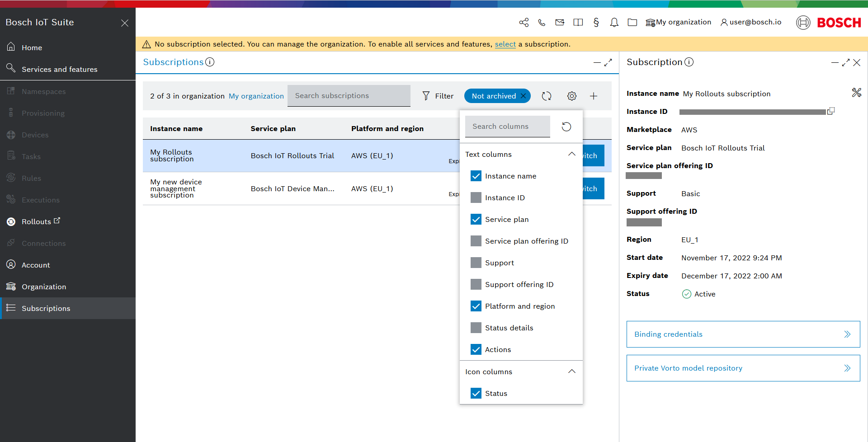Screen dimensions: 868x442
Task: Reset columns to default
Action: click(566, 127)
